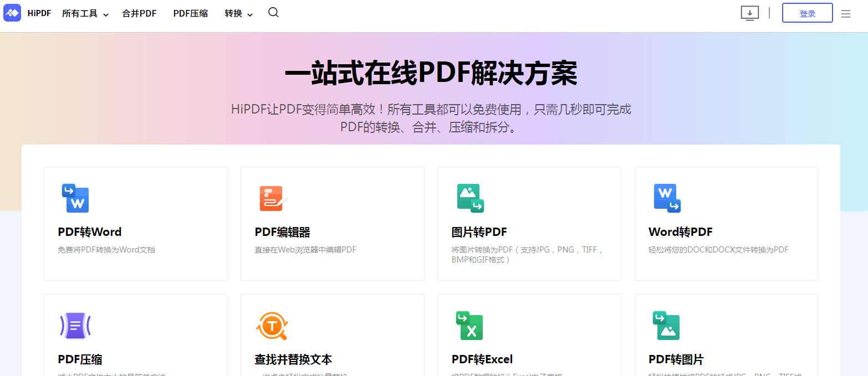
Task: Click the download icon near 登录
Action: pos(749,13)
